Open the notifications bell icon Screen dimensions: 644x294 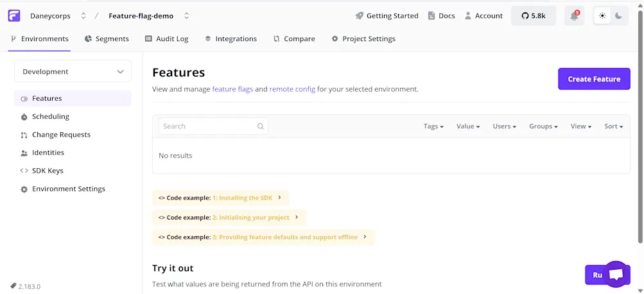574,16
